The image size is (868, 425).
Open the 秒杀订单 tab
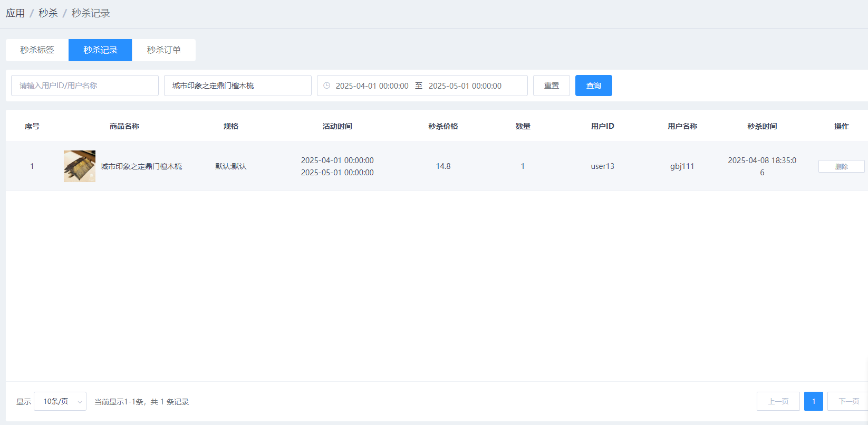163,50
